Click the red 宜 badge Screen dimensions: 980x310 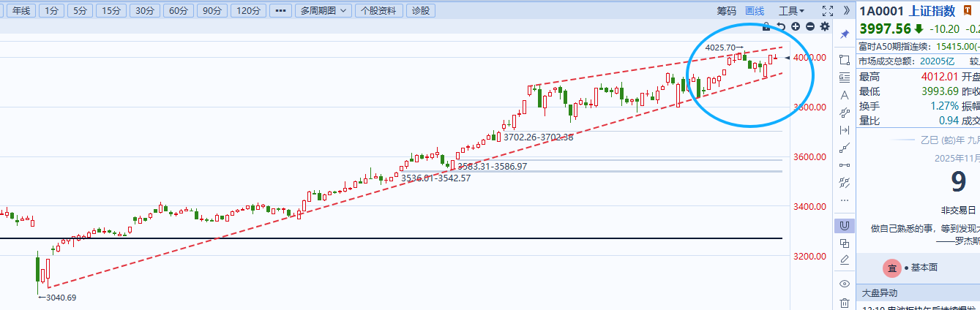pos(891,268)
